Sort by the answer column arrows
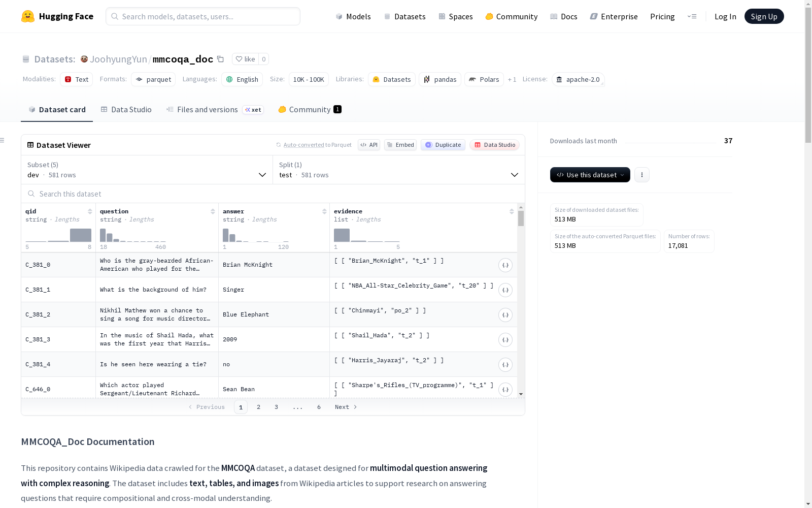 click(324, 211)
